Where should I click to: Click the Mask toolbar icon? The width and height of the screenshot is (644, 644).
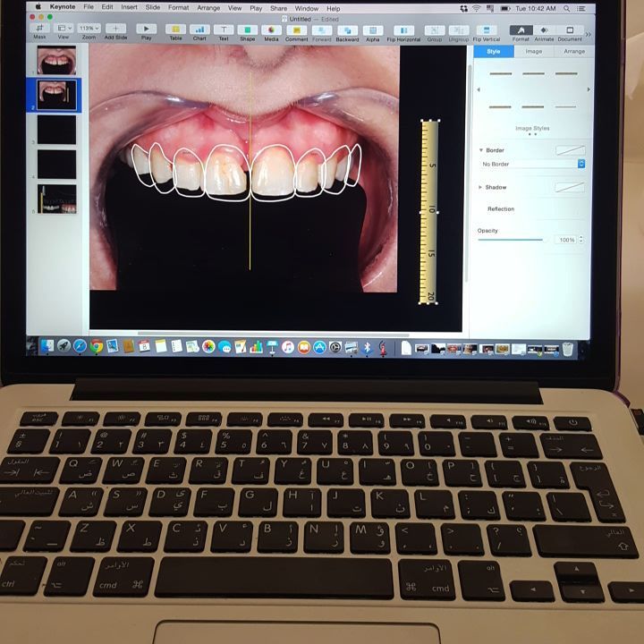point(40,28)
